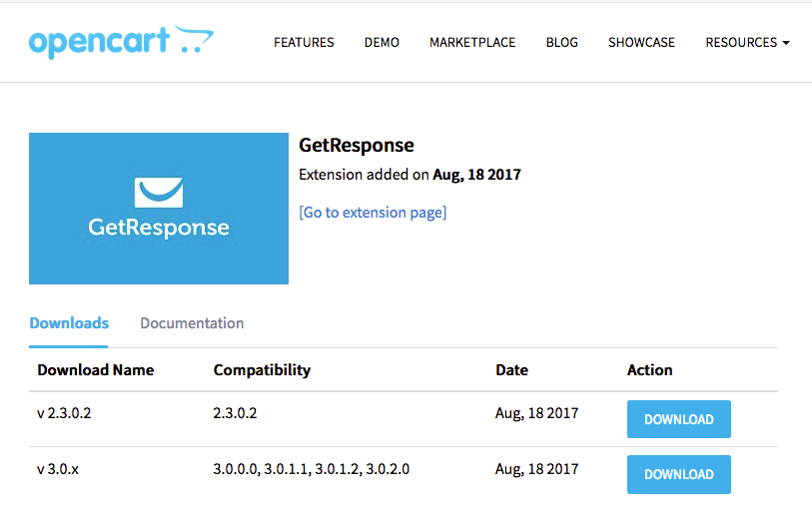Click the Compatibility column header

coord(262,370)
